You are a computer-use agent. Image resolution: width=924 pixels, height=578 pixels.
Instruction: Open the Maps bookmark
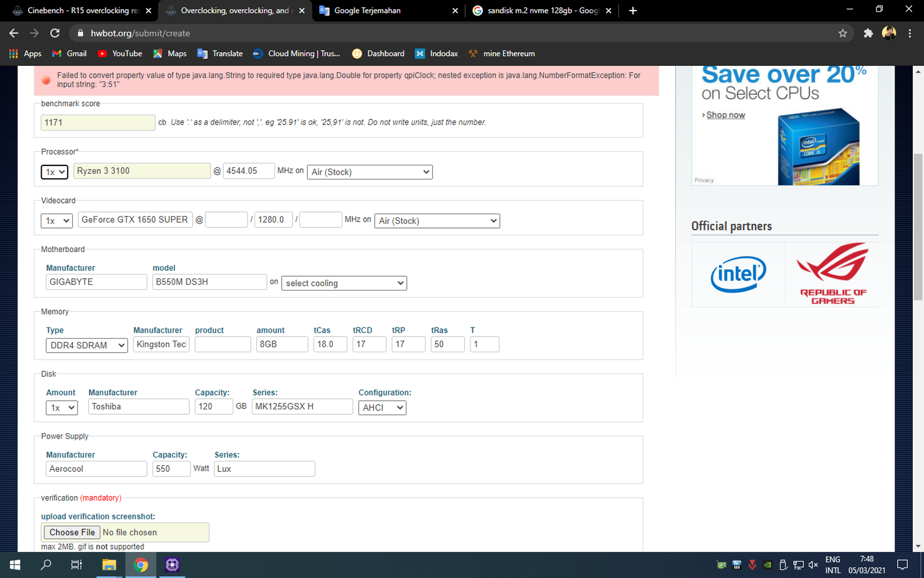point(170,54)
